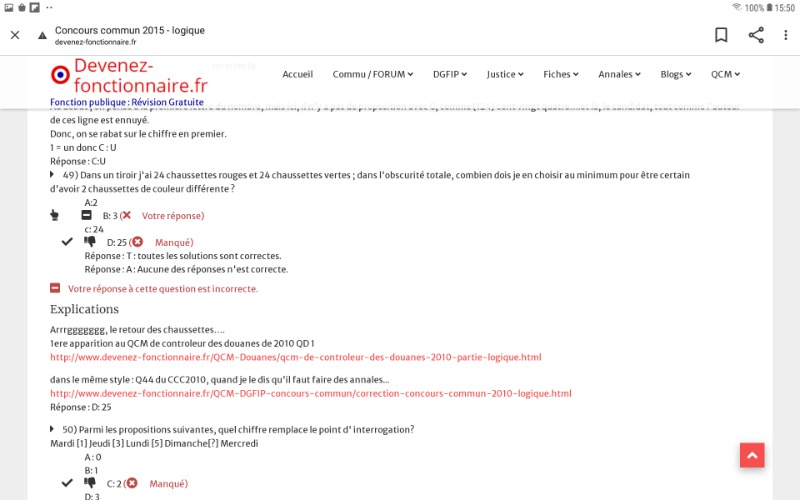
Task: Expand the Commu / FORUM dropdown menu
Action: pyautogui.click(x=375, y=74)
